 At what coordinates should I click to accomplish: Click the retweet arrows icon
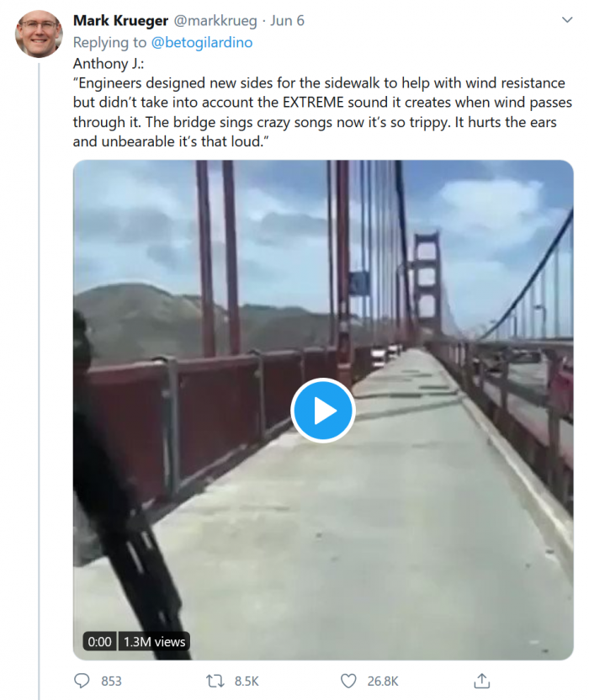(x=215, y=681)
